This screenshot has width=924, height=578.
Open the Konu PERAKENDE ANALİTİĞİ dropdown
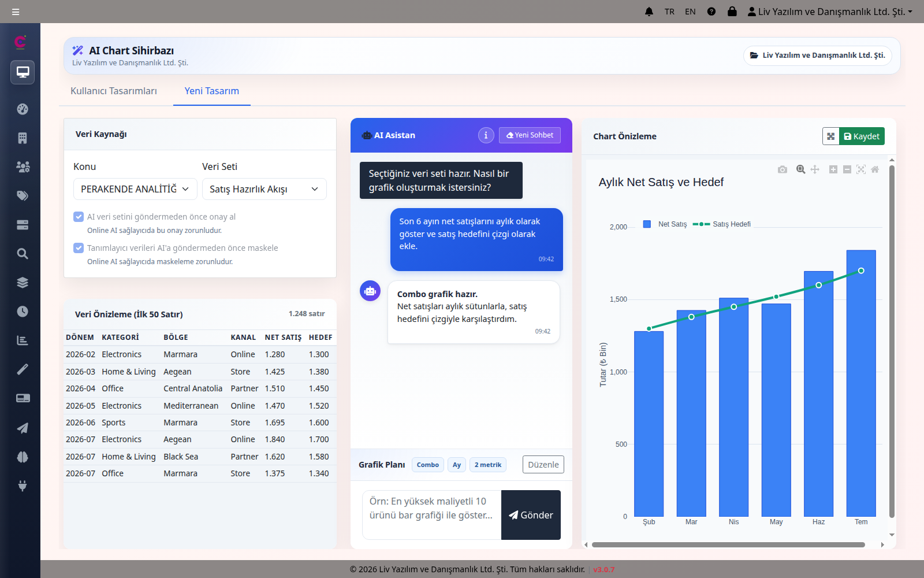[135, 189]
